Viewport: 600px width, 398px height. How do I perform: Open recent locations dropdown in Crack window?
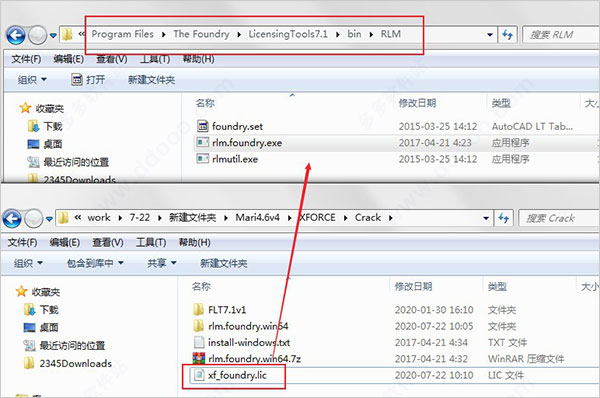click(49, 219)
